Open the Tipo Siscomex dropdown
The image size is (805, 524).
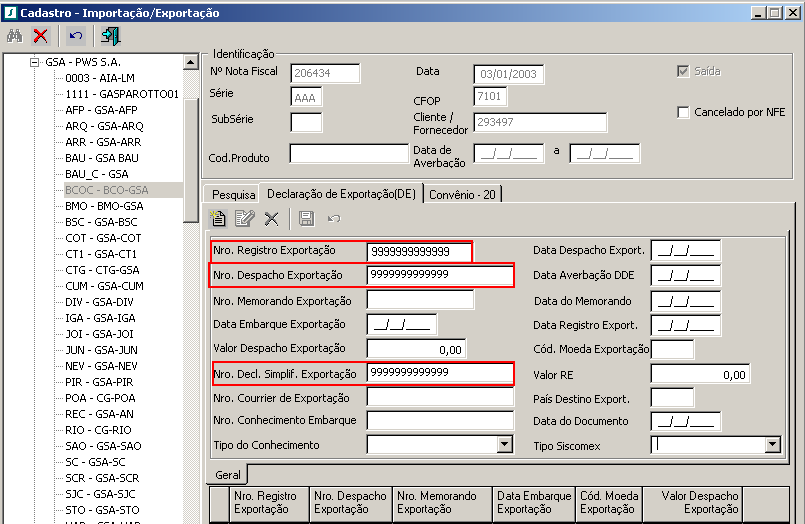coord(772,445)
